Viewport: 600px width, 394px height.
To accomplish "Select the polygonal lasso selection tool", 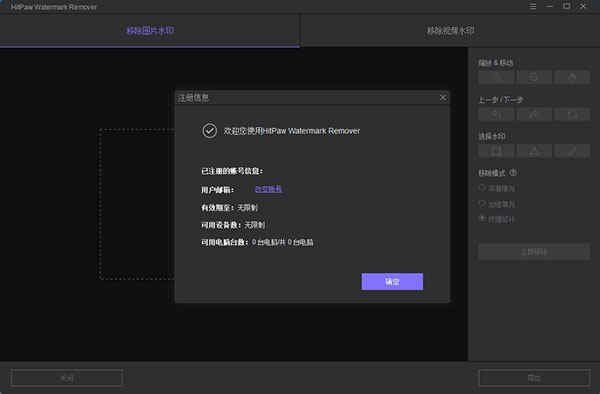I will pos(534,151).
